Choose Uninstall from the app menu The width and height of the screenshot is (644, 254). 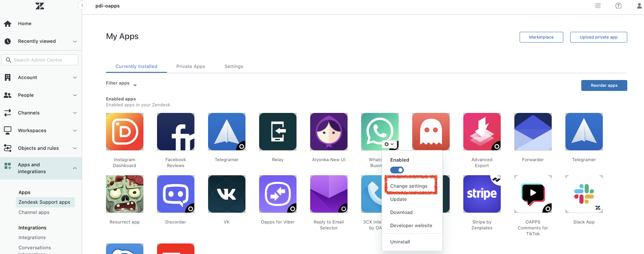coord(400,242)
